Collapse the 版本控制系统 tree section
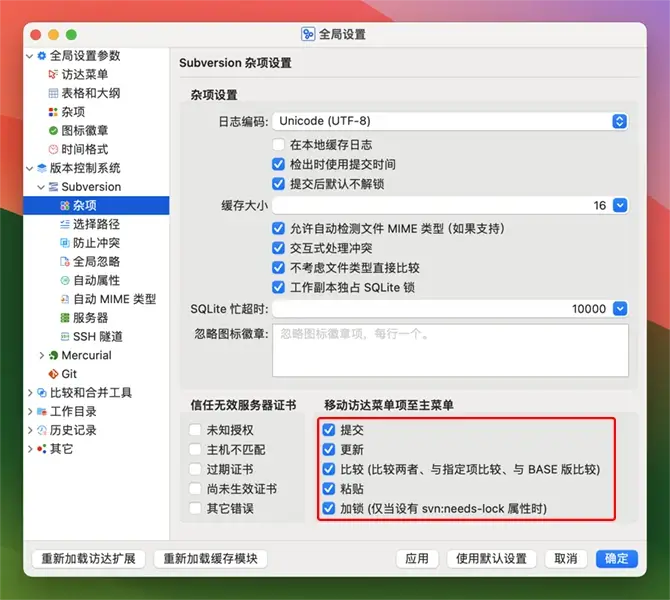This screenshot has width=670, height=600. point(29,168)
